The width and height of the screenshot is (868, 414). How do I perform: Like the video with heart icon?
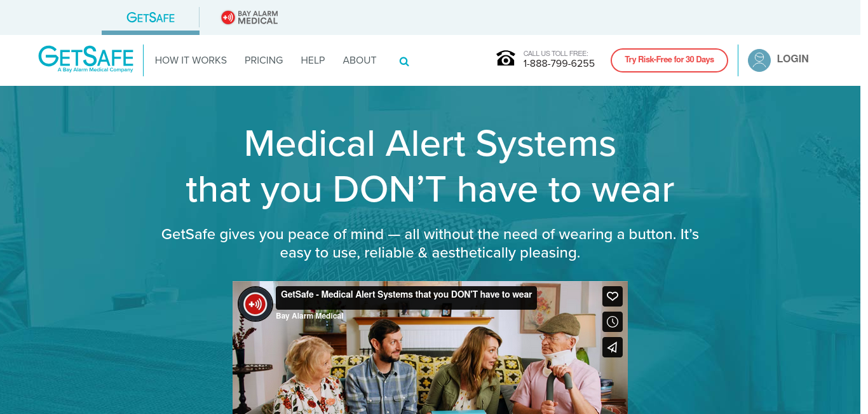point(613,296)
